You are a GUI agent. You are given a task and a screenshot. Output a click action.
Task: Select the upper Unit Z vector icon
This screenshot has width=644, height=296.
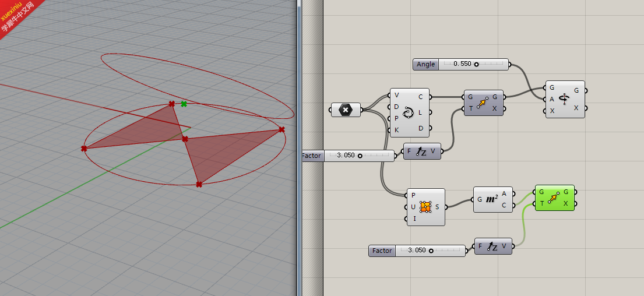pos(421,151)
